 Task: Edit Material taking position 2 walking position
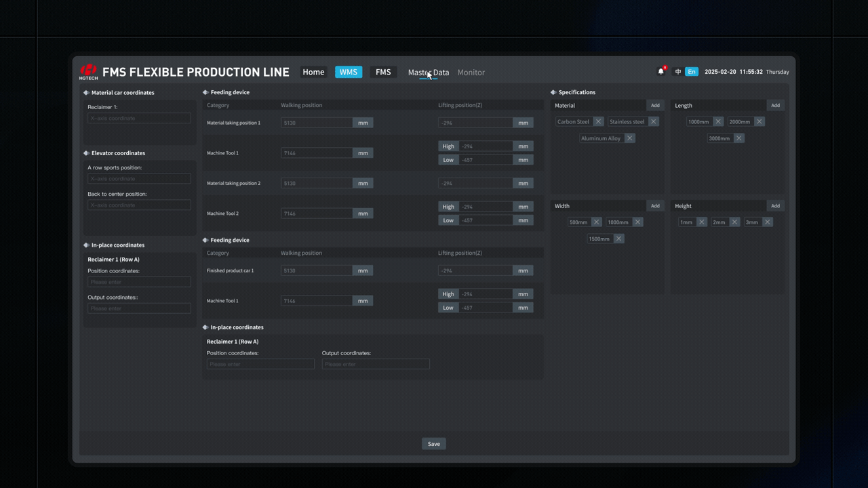pos(317,183)
